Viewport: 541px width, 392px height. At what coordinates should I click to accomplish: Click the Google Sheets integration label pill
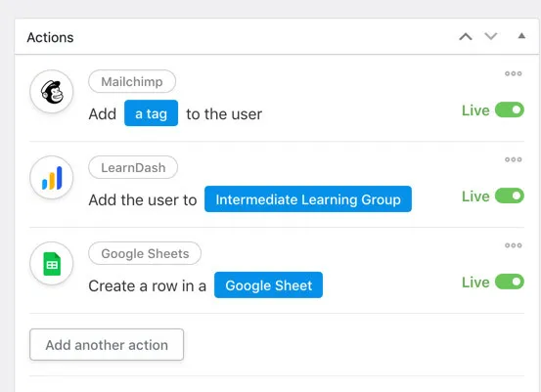point(145,253)
